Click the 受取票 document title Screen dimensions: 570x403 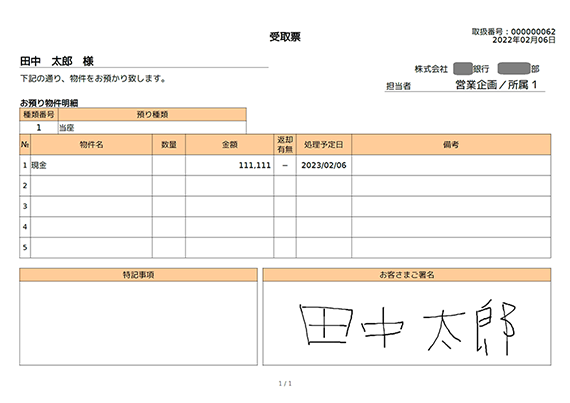click(x=285, y=37)
